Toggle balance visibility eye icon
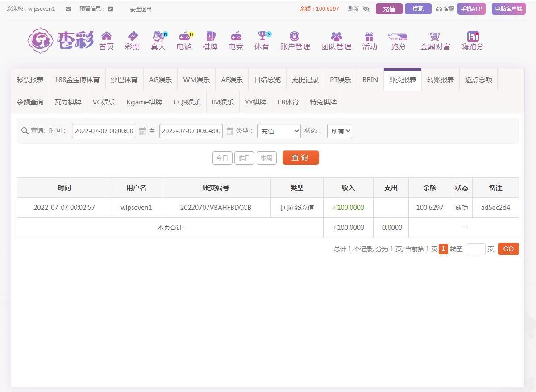The image size is (536, 392). pos(366,9)
